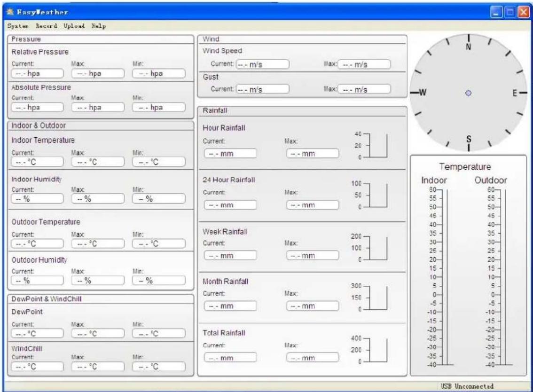Click 24 Hour Rainfall Current field
The width and height of the screenshot is (533, 392).
click(230, 205)
